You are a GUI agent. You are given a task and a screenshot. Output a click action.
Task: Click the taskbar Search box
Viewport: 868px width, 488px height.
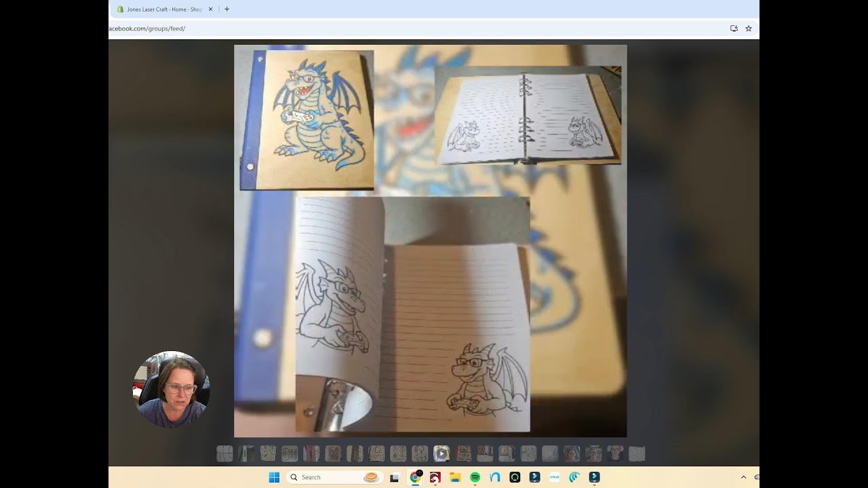[x=334, y=477]
